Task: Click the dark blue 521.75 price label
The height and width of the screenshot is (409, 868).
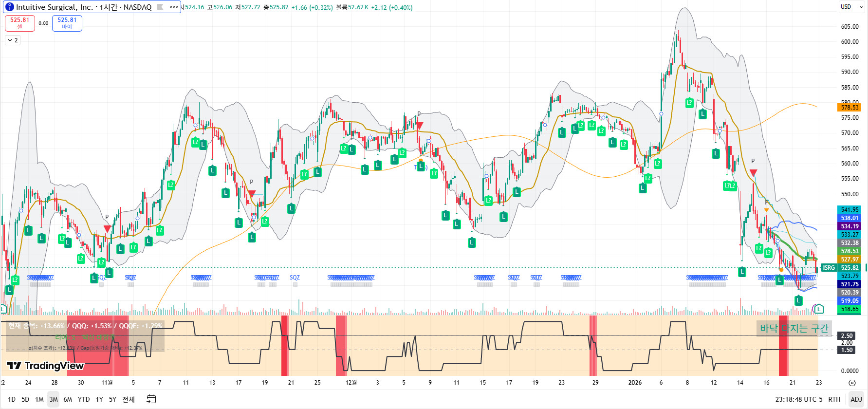Action: pos(850,284)
